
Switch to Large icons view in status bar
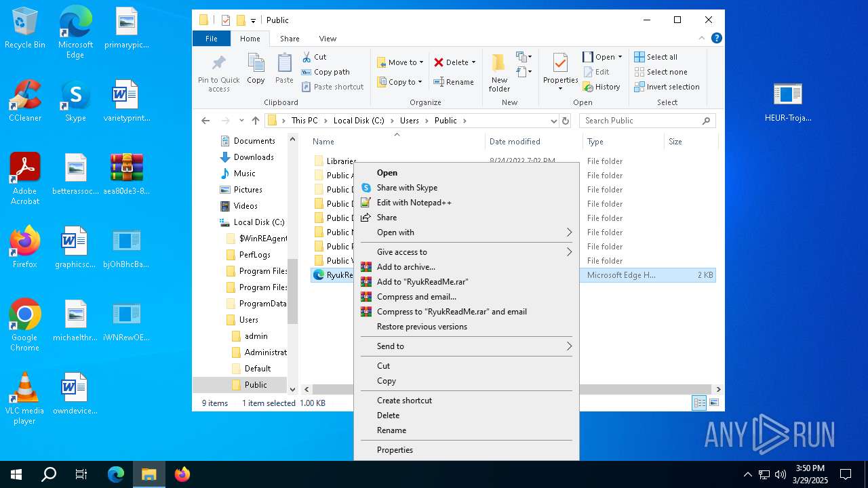pos(713,403)
